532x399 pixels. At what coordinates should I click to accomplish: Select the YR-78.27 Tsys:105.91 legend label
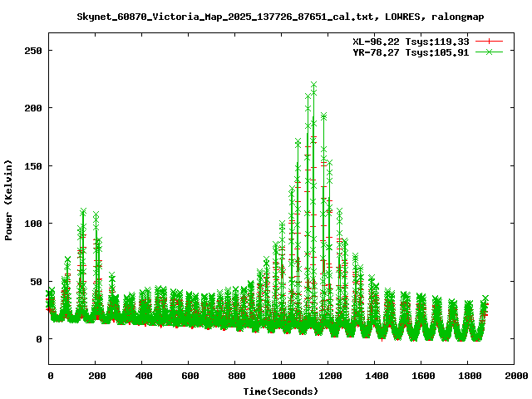coord(411,52)
